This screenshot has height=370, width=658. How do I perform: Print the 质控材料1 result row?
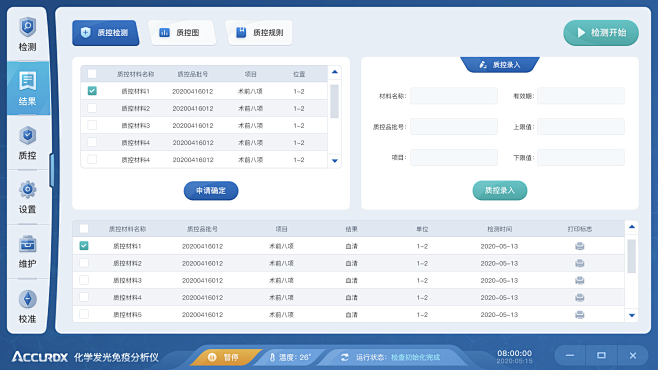pos(580,246)
